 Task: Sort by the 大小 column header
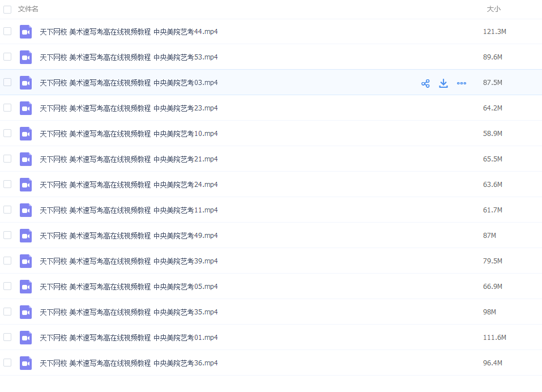click(x=494, y=9)
